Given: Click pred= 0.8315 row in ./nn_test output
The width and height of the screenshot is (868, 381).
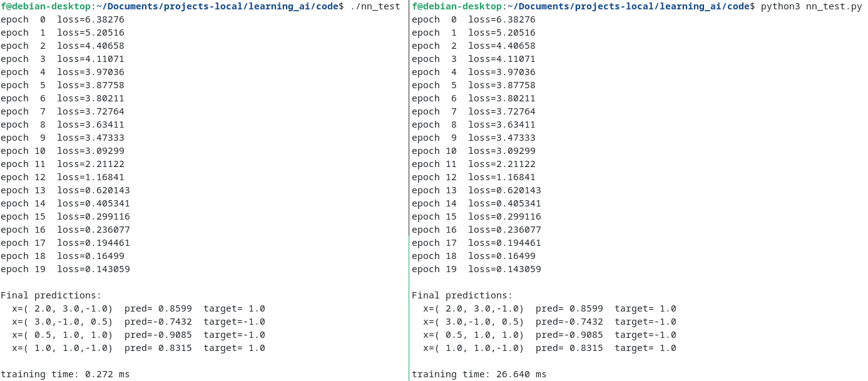Looking at the screenshot, I should [x=138, y=348].
